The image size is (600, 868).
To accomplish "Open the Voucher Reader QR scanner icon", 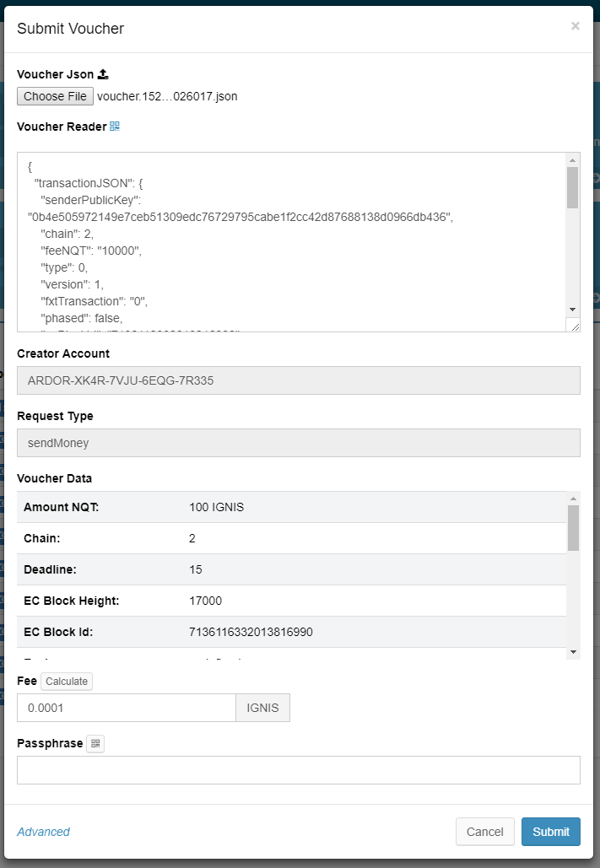I will click(x=115, y=127).
